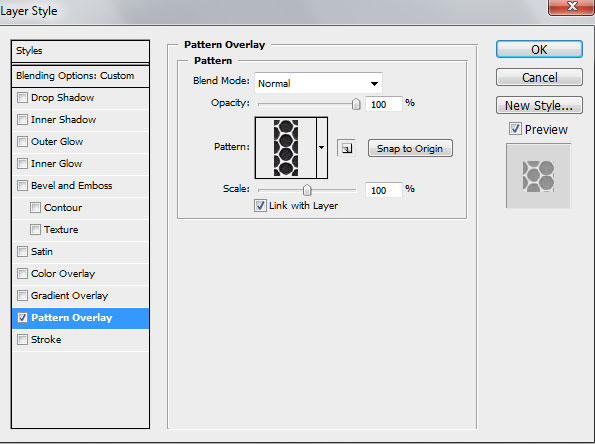Enable the Drop Shadow checkbox
This screenshot has height=444, width=595.
[22, 98]
